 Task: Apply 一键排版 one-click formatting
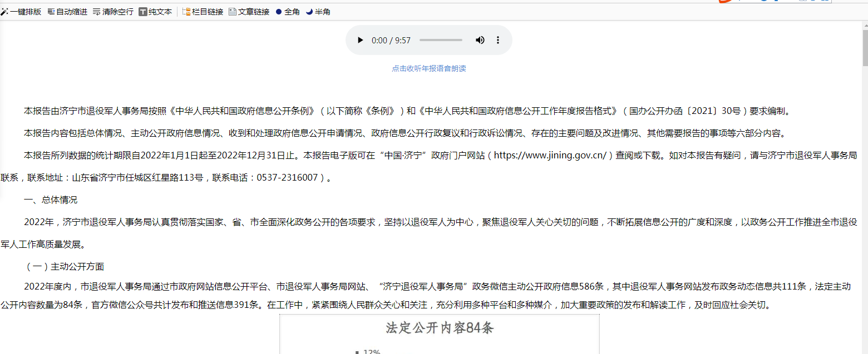coord(21,12)
